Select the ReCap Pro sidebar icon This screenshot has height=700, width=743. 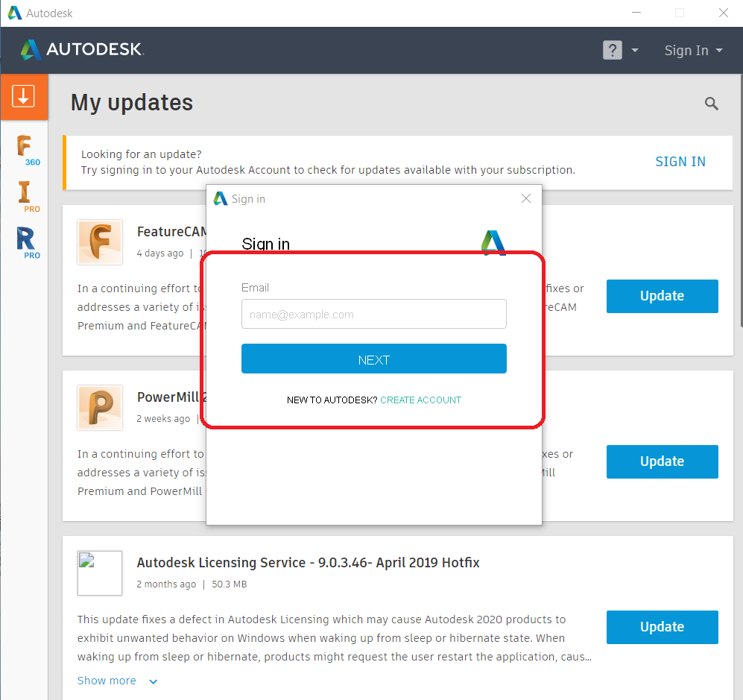pos(25,242)
